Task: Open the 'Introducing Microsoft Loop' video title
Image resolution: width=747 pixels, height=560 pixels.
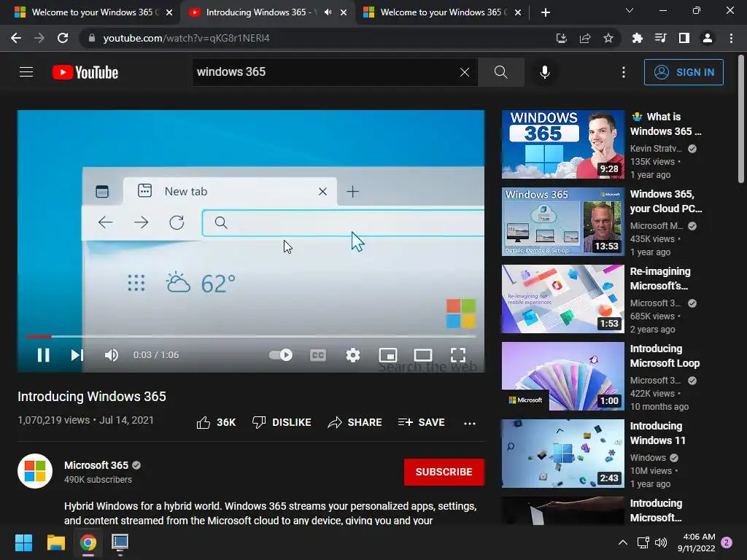Action: 665,356
